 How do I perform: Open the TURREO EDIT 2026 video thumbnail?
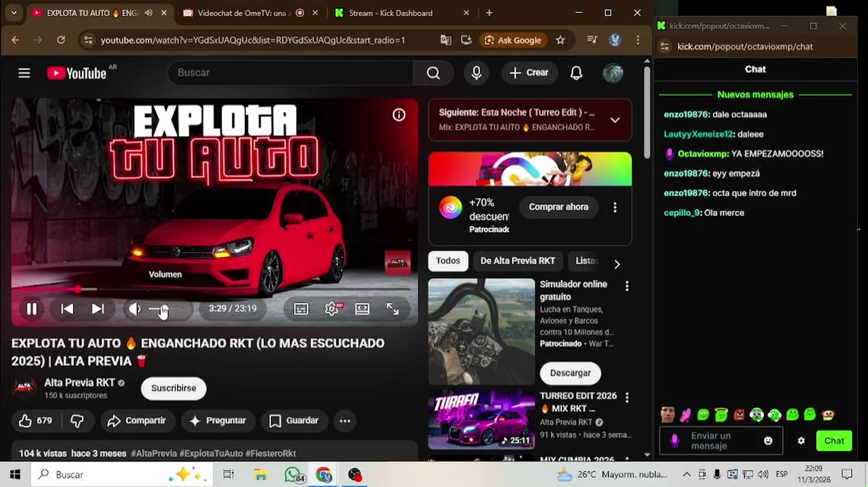tap(481, 419)
